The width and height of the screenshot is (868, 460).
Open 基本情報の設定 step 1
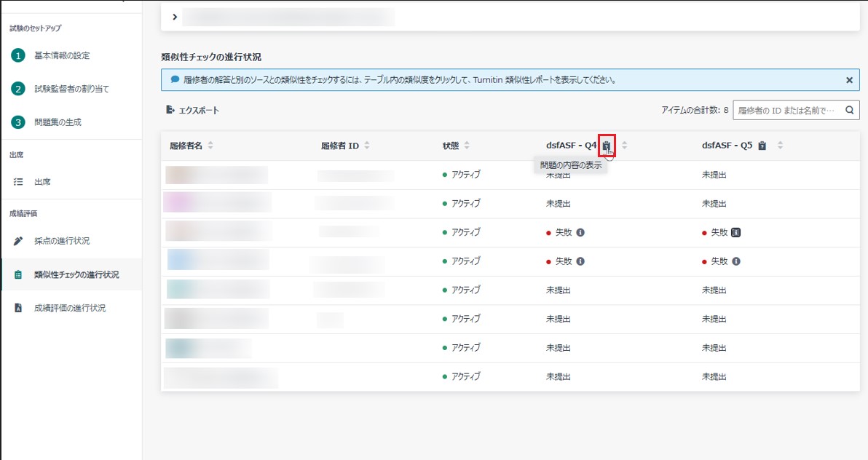(62, 55)
